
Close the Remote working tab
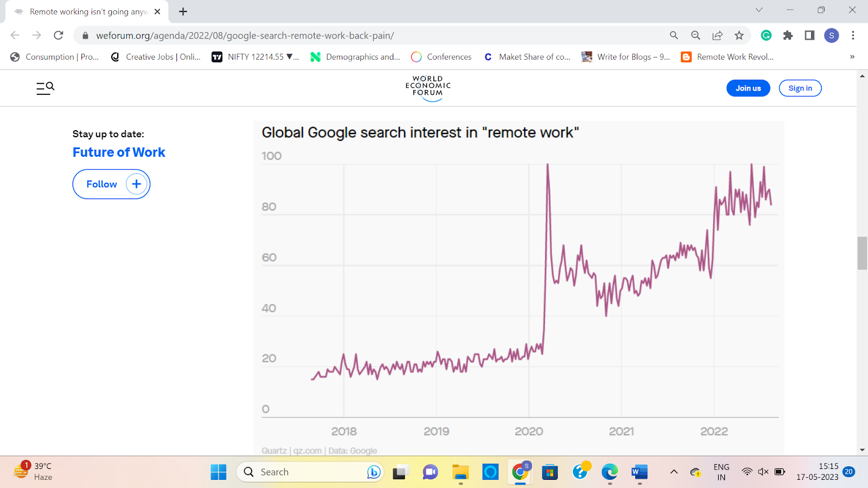(x=157, y=11)
